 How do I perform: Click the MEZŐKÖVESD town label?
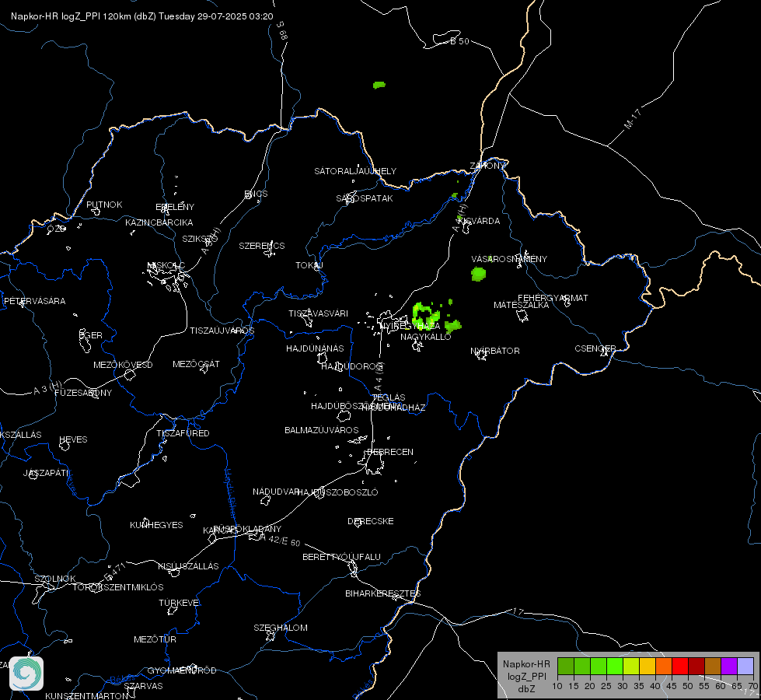(124, 365)
